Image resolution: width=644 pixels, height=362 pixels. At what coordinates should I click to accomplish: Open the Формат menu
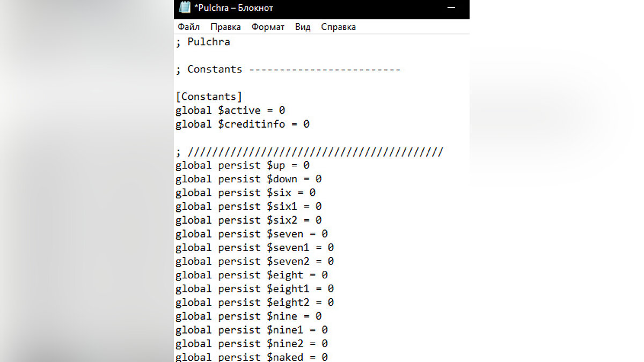click(268, 27)
